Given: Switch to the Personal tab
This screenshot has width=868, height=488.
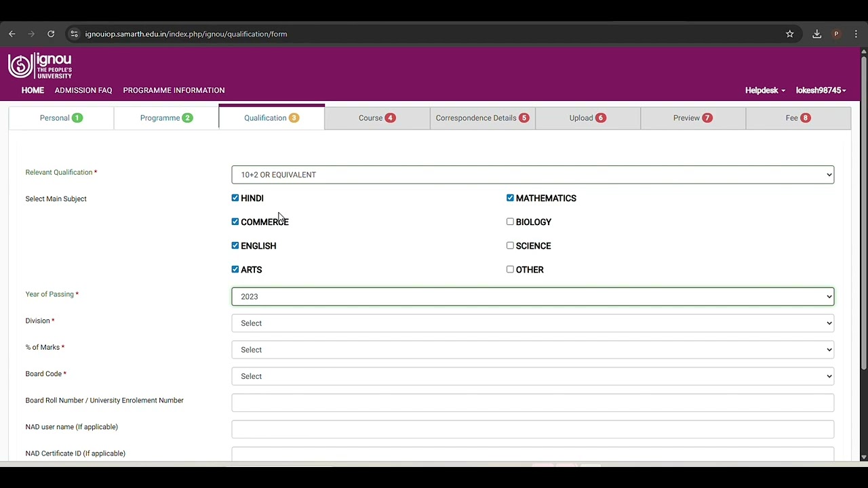Looking at the screenshot, I should pyautogui.click(x=61, y=118).
